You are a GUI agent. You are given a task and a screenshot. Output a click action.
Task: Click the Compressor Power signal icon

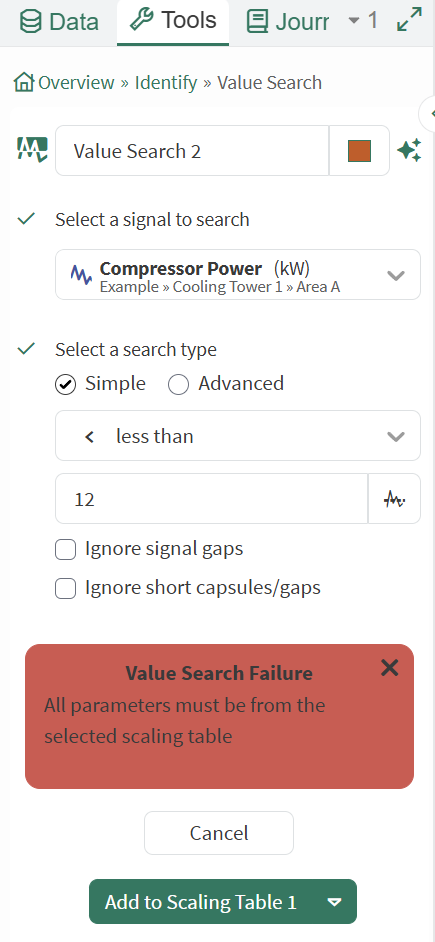click(x=81, y=275)
